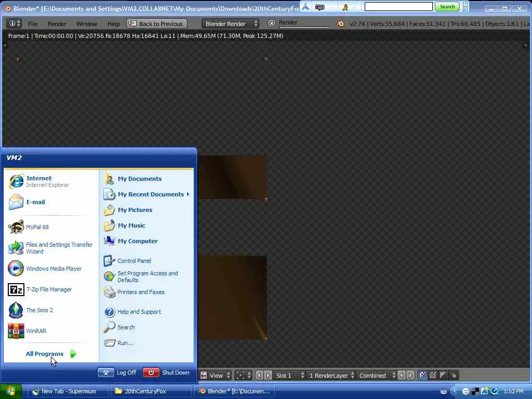This screenshot has width=532, height=399.
Task: Open the Window menu in Blender
Action: coord(87,24)
